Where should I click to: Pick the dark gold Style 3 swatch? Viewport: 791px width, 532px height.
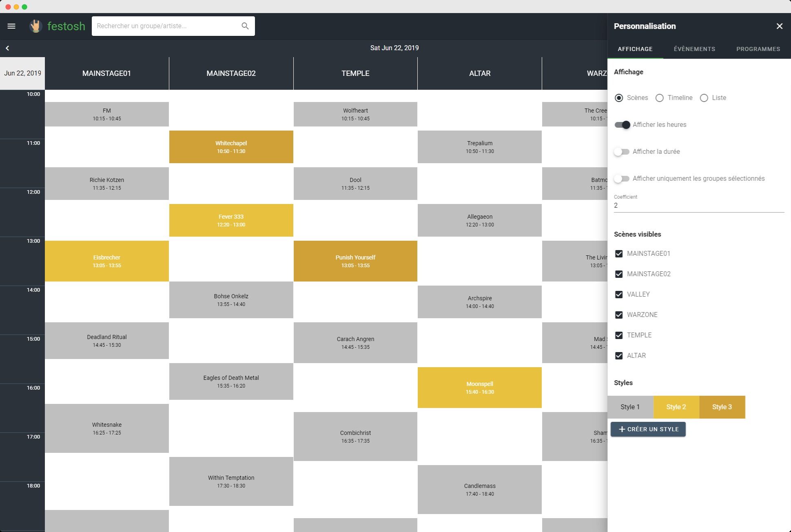[x=722, y=407]
